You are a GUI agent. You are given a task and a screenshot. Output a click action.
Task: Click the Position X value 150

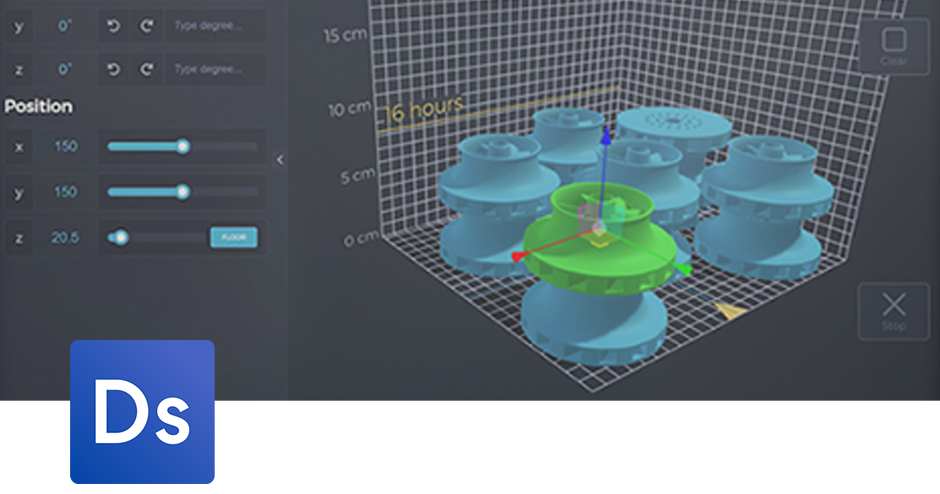(x=66, y=146)
